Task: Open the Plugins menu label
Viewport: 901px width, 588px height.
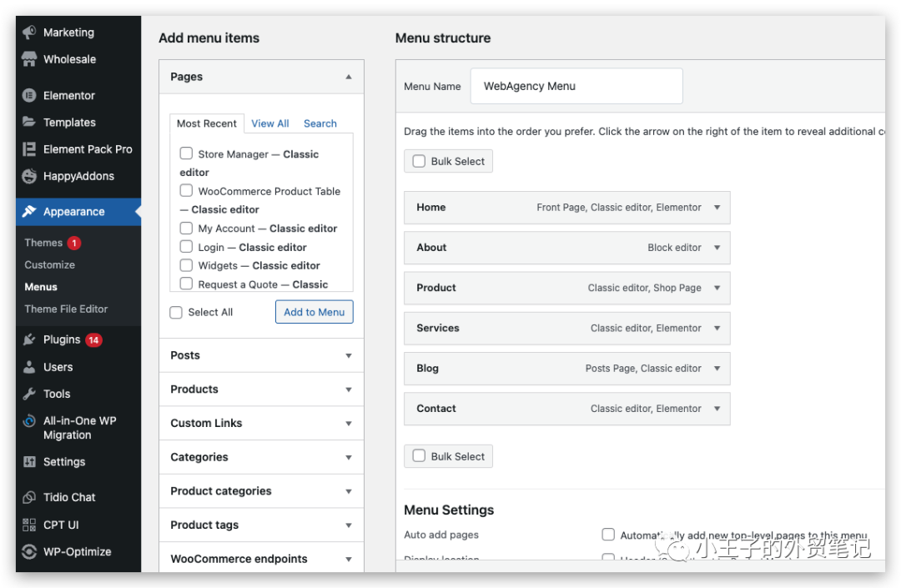Action: pos(62,340)
